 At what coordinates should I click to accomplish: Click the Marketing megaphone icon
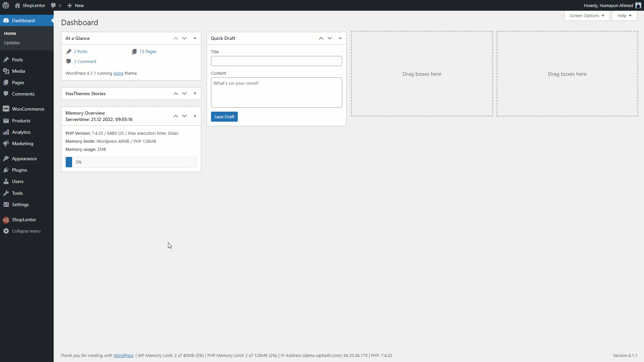pos(6,143)
